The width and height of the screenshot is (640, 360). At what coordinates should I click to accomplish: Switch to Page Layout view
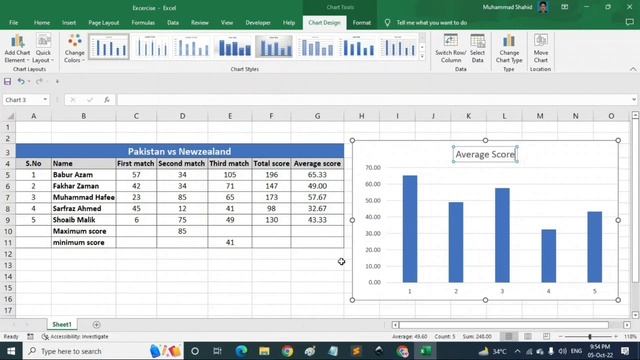coord(528,336)
